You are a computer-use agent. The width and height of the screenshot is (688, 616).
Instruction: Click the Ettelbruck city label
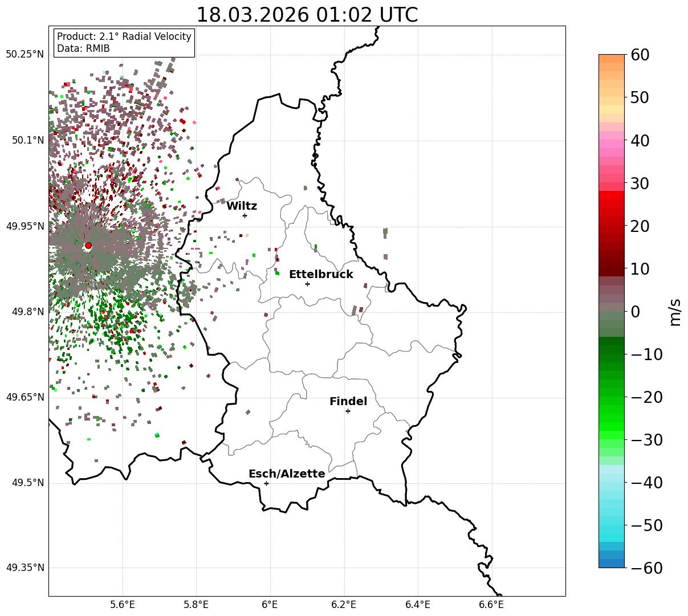pyautogui.click(x=321, y=275)
